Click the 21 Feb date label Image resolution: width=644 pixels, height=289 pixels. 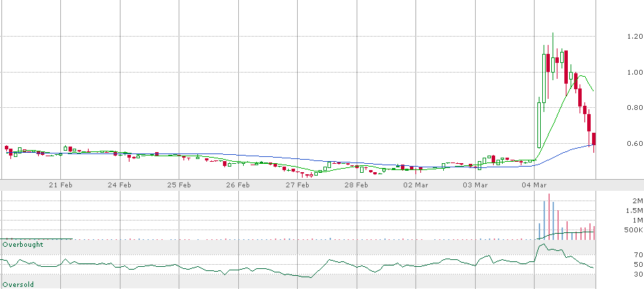click(x=61, y=185)
